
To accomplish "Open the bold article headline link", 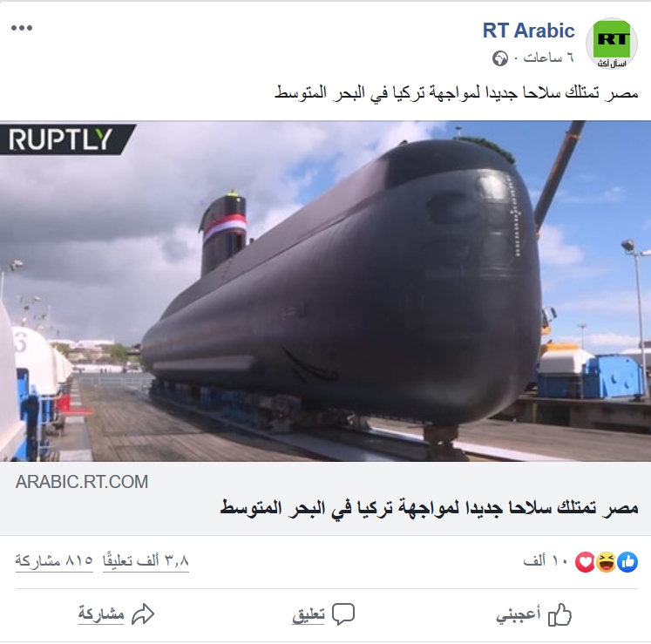I will tap(429, 508).
